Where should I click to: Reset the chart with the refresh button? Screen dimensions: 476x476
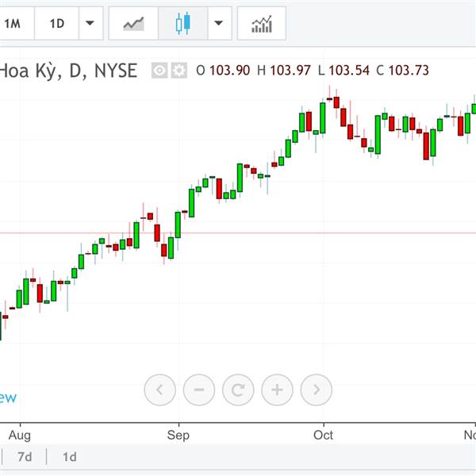pyautogui.click(x=238, y=390)
